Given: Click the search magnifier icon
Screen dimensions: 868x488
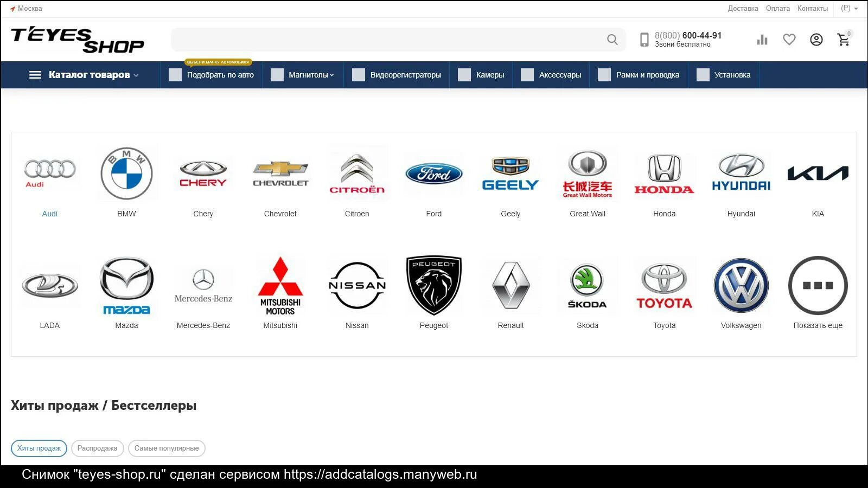Looking at the screenshot, I should pos(612,40).
